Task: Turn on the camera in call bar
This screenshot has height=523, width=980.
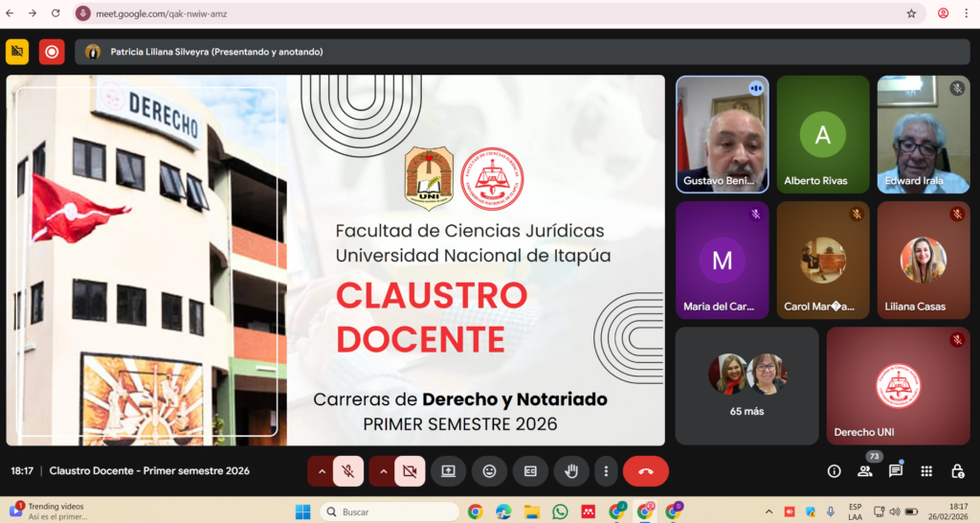Action: [x=410, y=471]
